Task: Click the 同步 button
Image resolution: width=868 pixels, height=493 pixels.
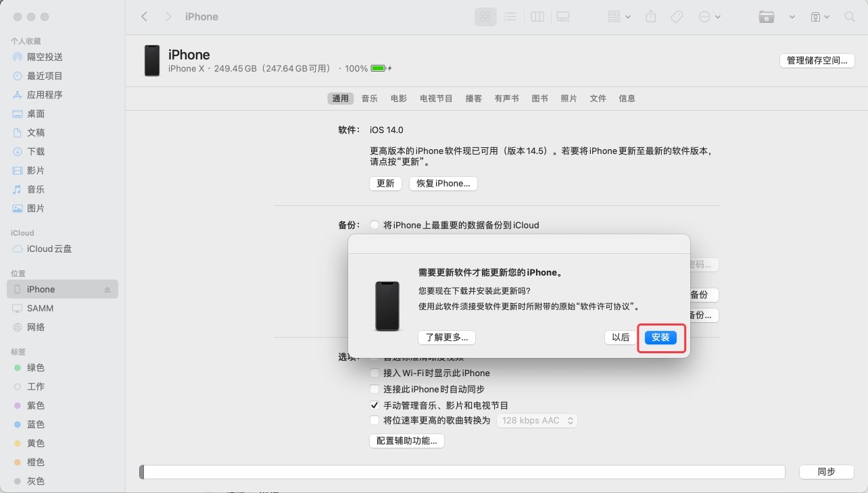Action: coord(826,472)
